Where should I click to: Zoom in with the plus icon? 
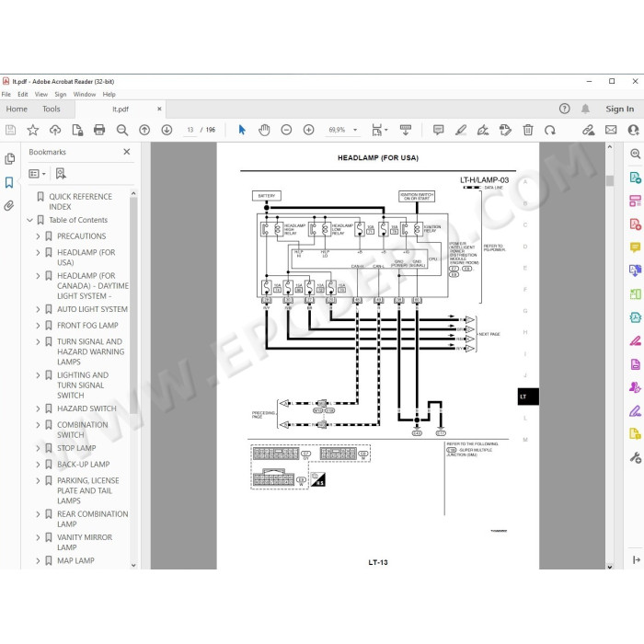tap(308, 130)
